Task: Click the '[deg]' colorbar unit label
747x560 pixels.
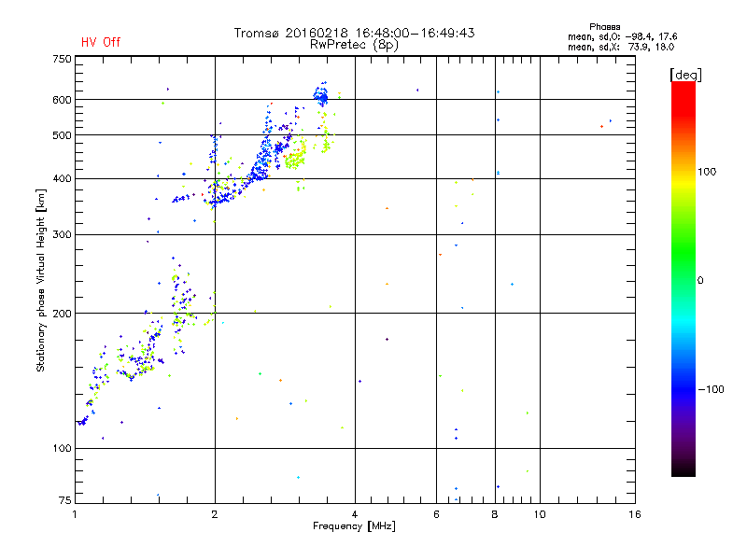Action: (685, 75)
